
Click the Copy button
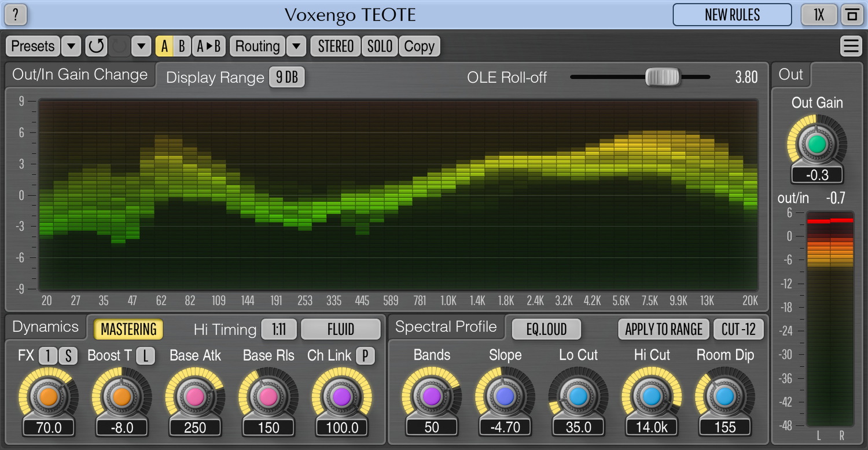[x=419, y=46]
